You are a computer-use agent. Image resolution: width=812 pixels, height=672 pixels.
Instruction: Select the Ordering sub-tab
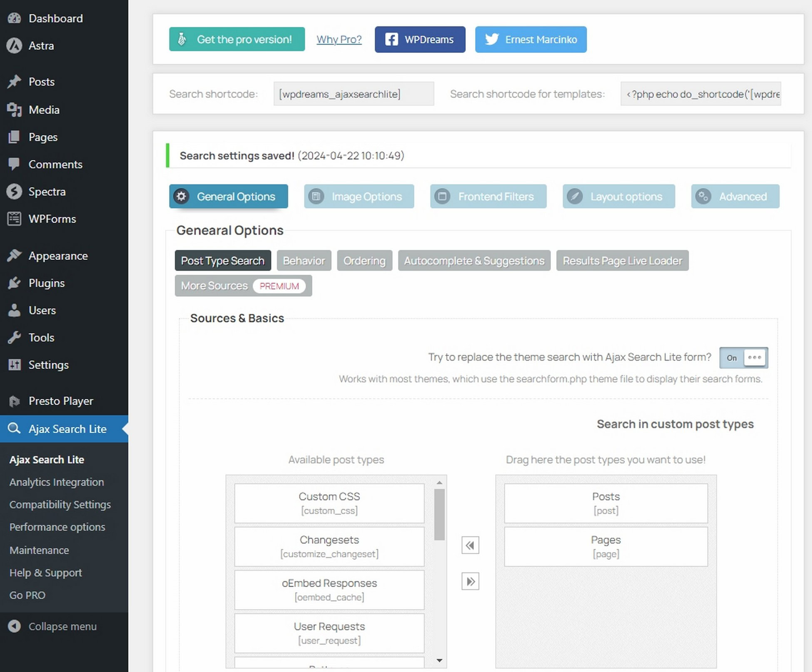coord(364,261)
